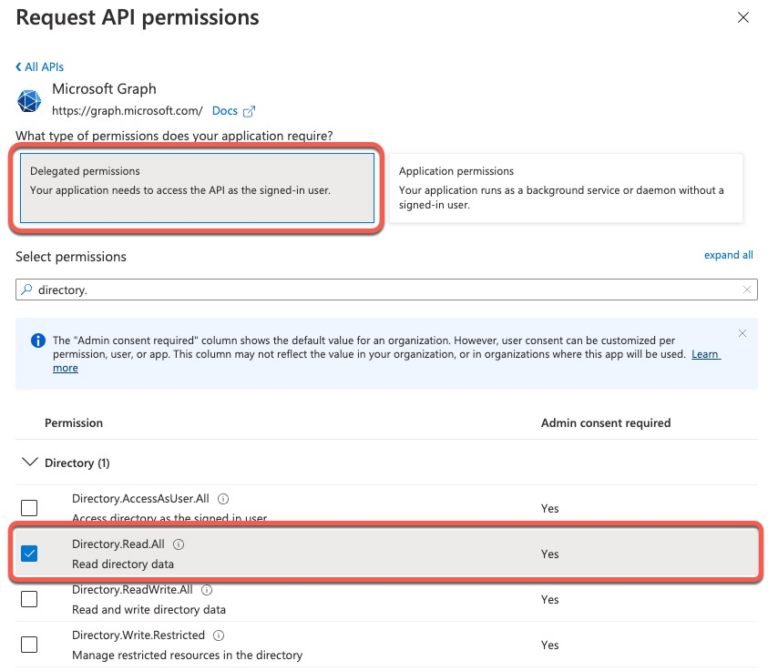Click the expand all link
The image size is (768, 671).
click(x=728, y=255)
